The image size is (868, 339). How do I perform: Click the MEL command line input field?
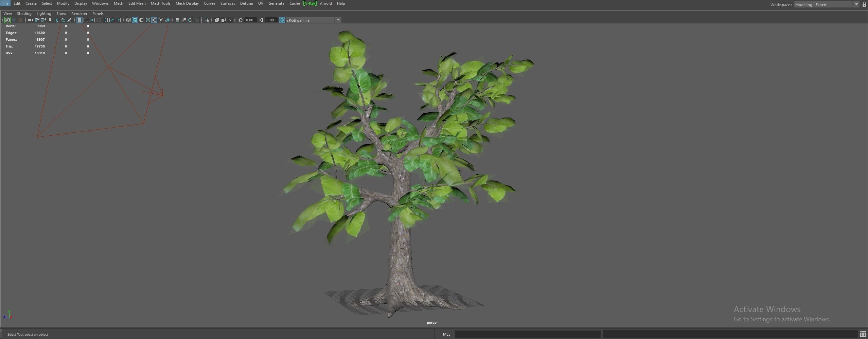(528, 334)
